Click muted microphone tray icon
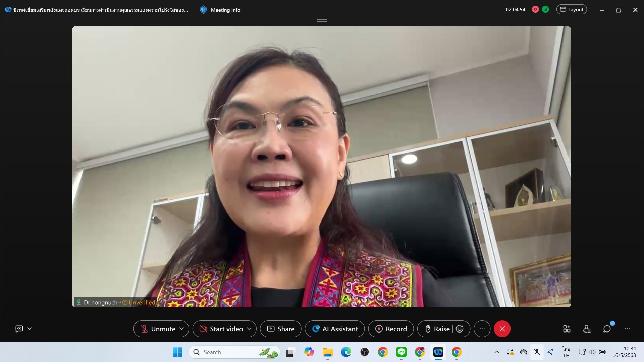Screen dimensions: 644x362 click(537, 352)
